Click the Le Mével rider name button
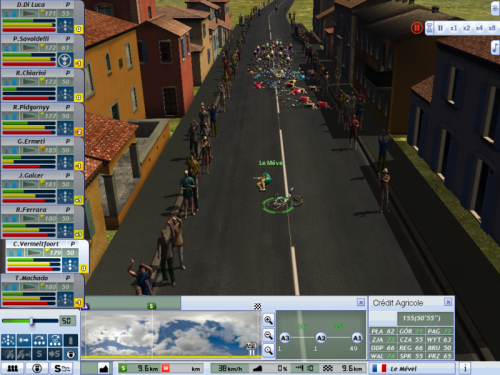500x375 pixels. coord(413,368)
